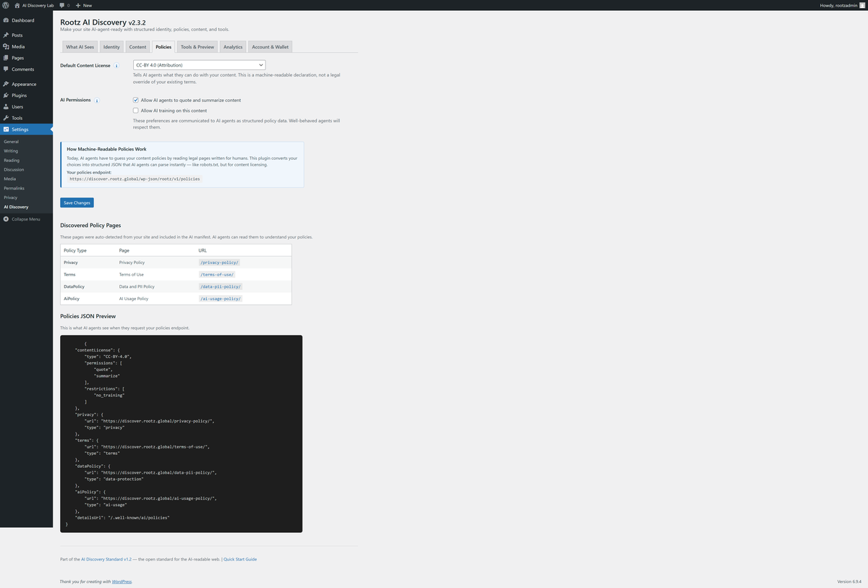The image size is (868, 588).
Task: Open the info tooltip beside AI Permissions
Action: click(x=97, y=101)
